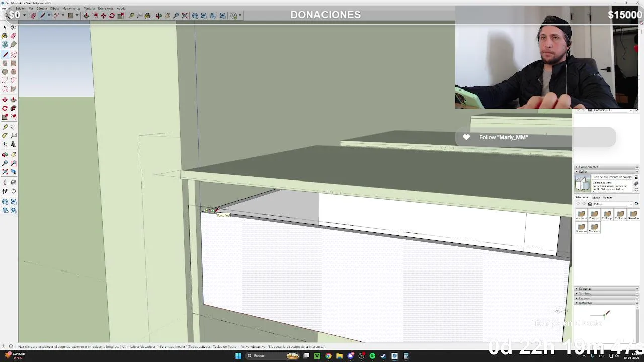Open dropdown arrow next to Rectangle shape tool
This screenshot has width=644, height=362.
tap(77, 16)
